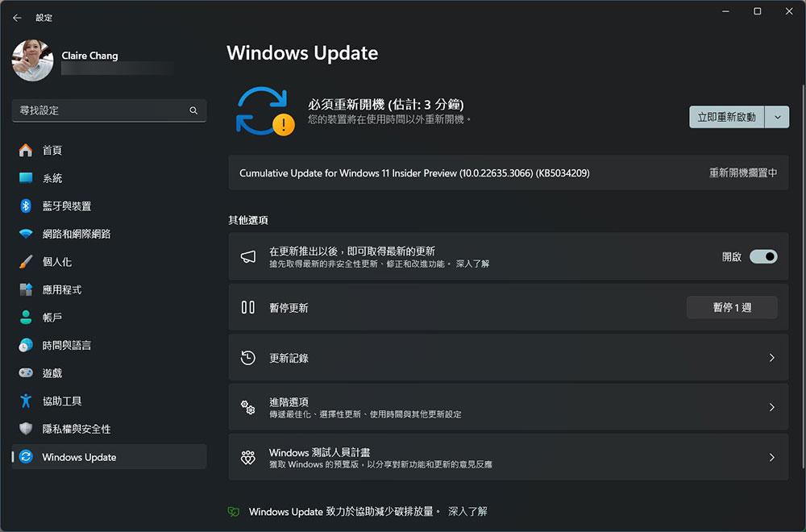Expand 進階選項 with its chevron
This screenshot has width=806, height=532.
[x=771, y=408]
